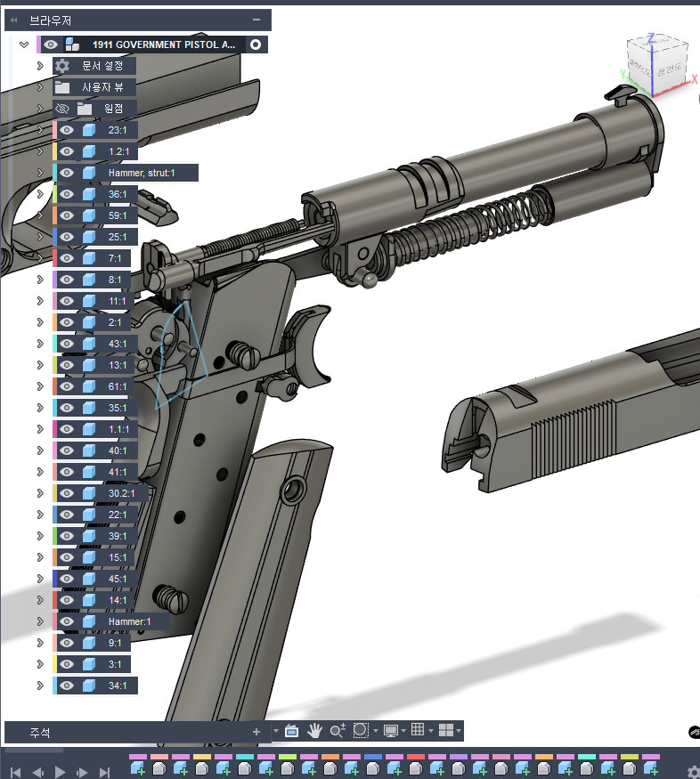Hide component 9:1 with its eye icon
Screen dimensions: 700x779
click(67, 643)
